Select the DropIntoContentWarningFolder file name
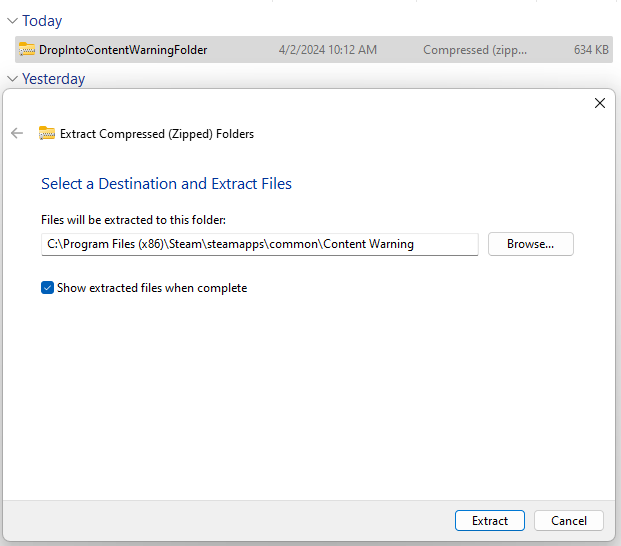The image size is (621, 546). (x=123, y=50)
